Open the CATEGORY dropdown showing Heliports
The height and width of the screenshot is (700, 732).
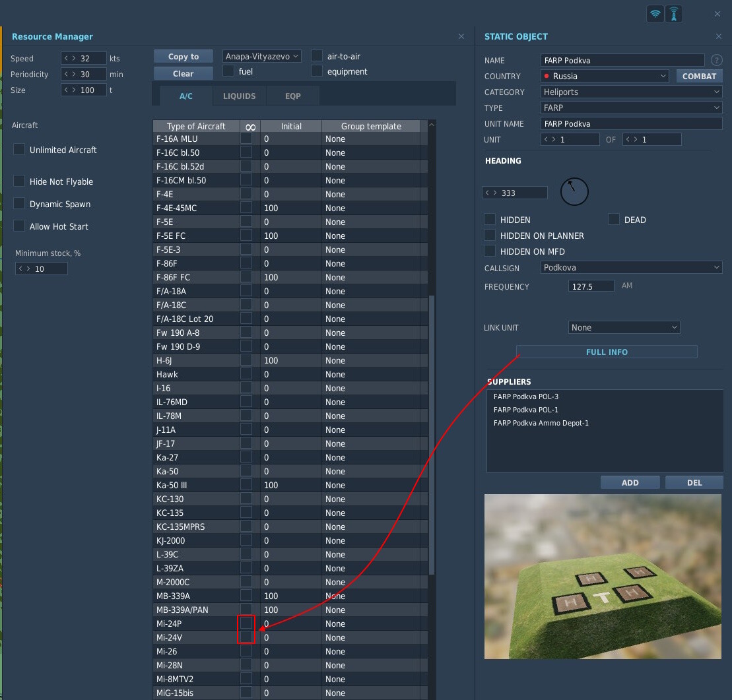tap(632, 92)
